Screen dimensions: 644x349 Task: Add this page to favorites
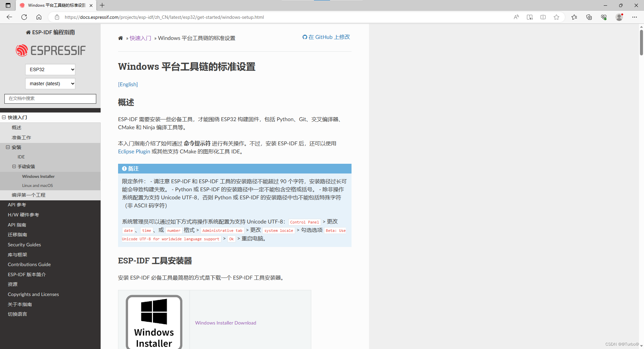click(556, 17)
